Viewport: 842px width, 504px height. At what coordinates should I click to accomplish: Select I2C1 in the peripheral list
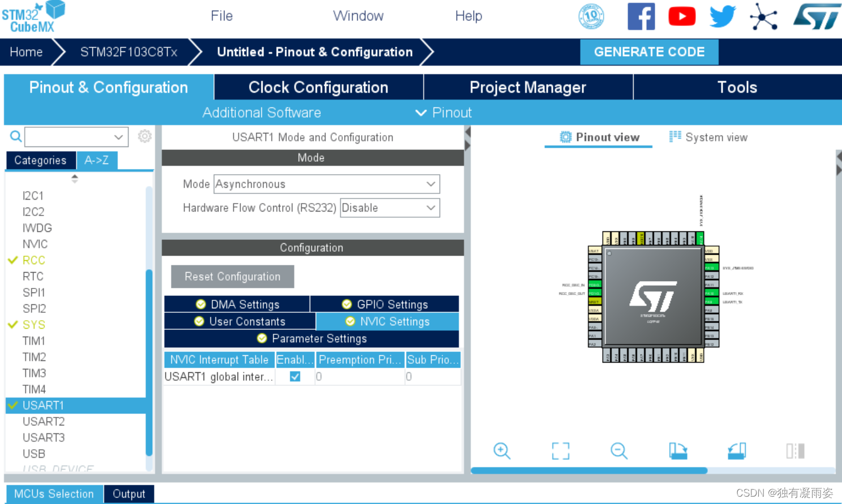(x=33, y=196)
